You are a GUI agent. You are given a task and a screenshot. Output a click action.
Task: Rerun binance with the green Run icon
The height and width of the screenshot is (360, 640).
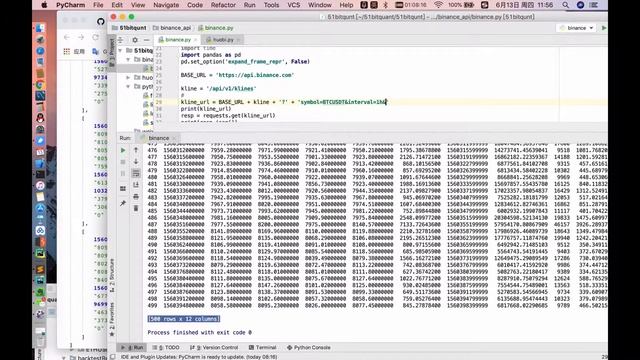tap(123, 150)
